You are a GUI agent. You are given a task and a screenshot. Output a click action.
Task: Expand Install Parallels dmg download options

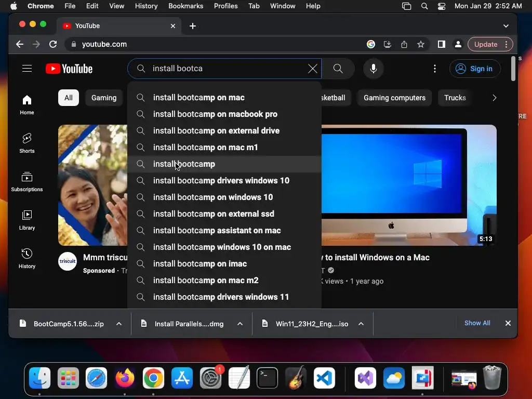point(240,324)
